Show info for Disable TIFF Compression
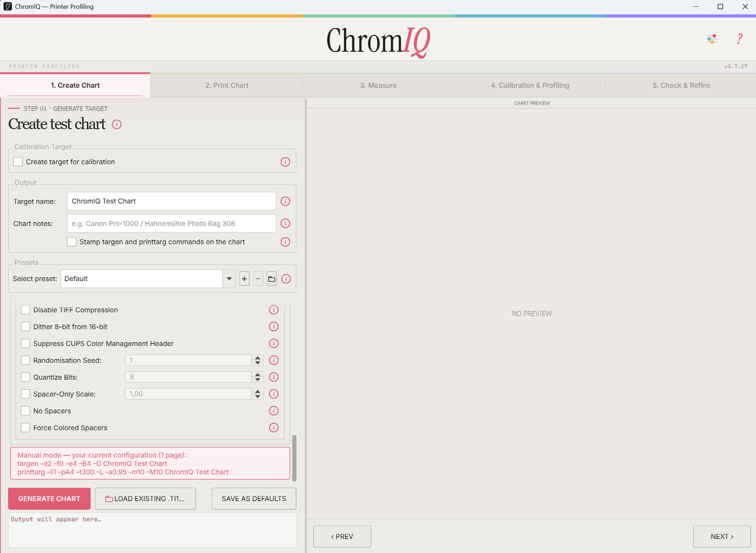The height and width of the screenshot is (553, 756). tap(273, 310)
